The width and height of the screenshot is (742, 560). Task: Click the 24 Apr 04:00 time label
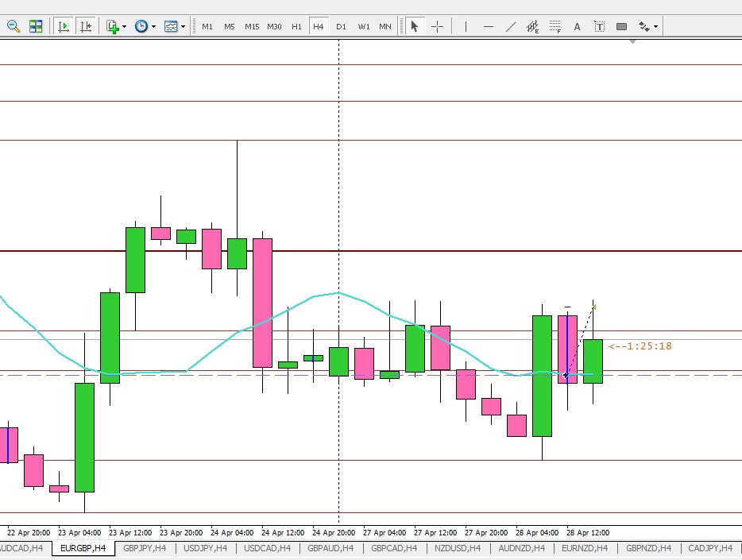pos(232,532)
